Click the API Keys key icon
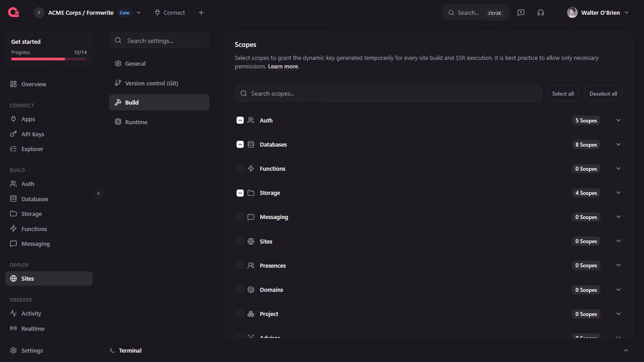Screen dimensions: 644x362 [14, 134]
